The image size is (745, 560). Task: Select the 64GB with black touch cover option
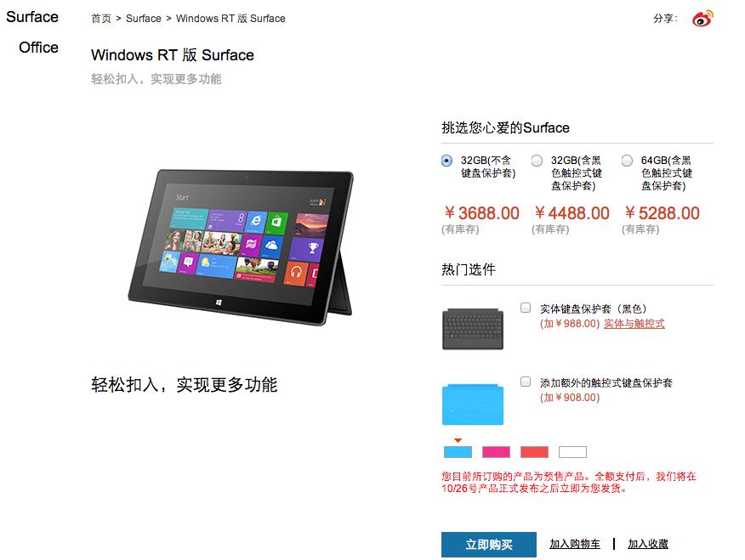[x=627, y=161]
